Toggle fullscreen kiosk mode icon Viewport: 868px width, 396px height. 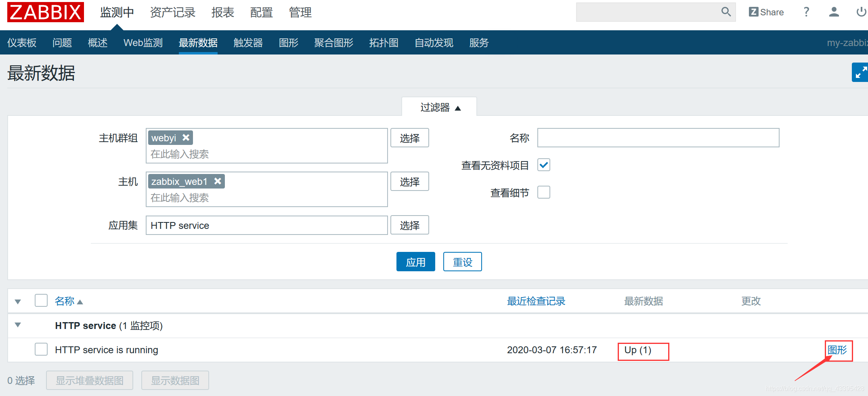pyautogui.click(x=860, y=72)
